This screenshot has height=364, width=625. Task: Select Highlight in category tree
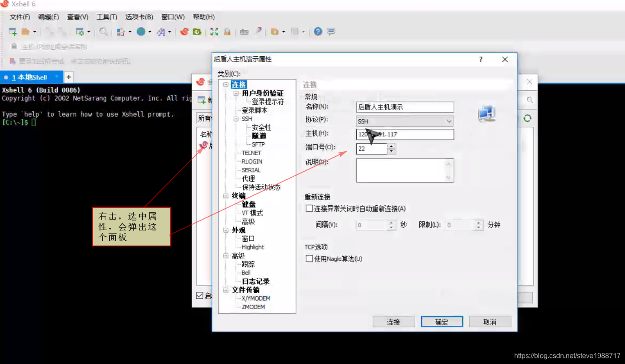[253, 247]
